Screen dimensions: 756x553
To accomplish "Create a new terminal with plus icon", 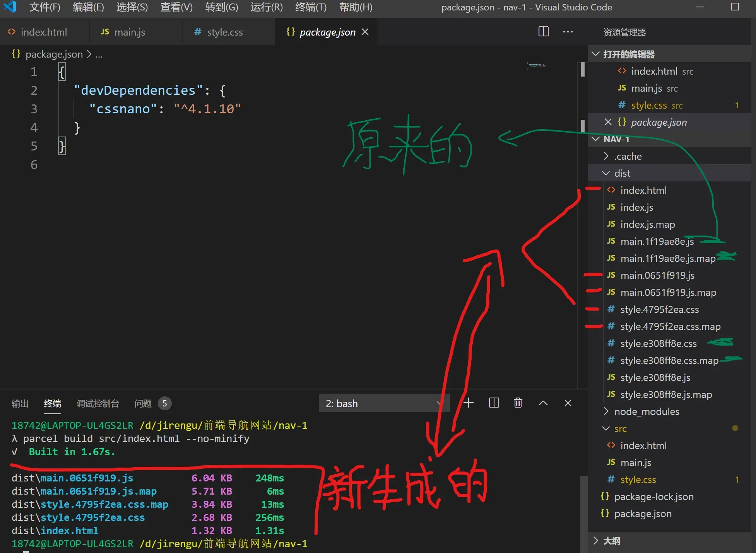I will [x=469, y=403].
